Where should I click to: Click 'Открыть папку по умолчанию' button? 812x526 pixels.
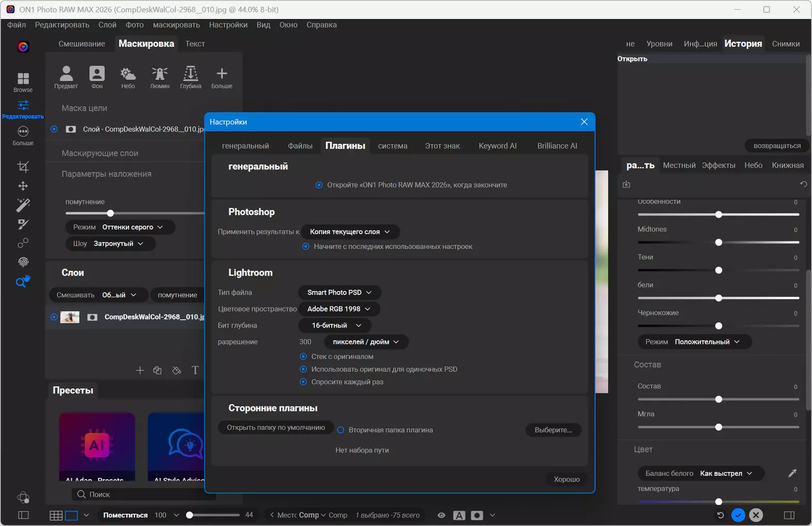pos(275,428)
